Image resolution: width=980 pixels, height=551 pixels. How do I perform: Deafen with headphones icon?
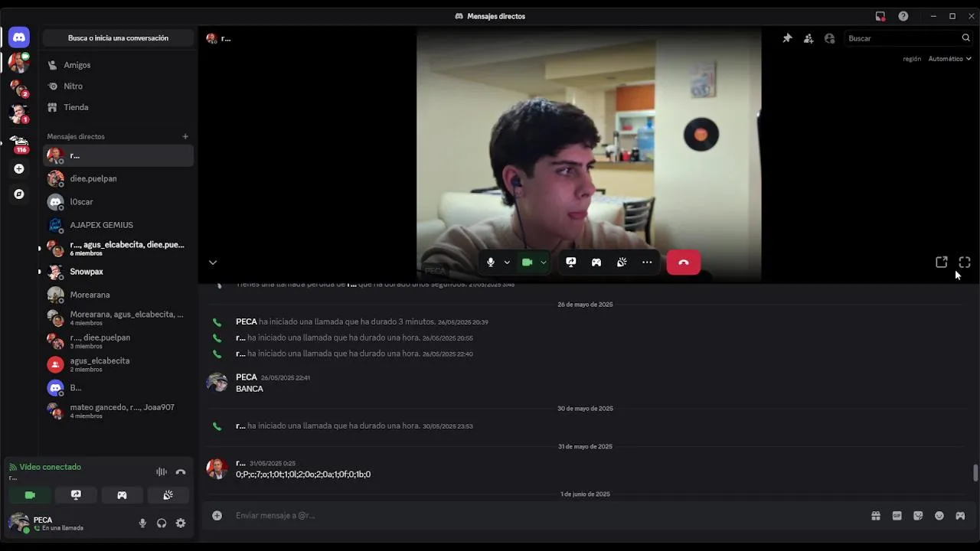tap(162, 523)
